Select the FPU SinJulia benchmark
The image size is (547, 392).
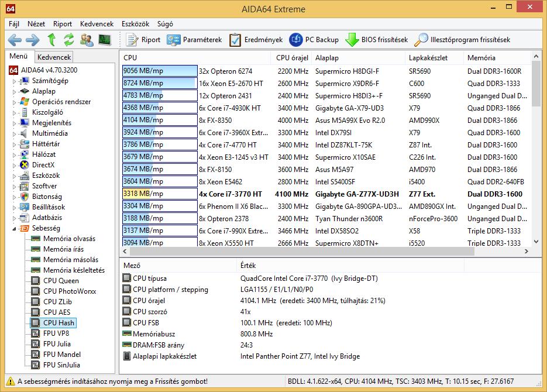tap(61, 365)
